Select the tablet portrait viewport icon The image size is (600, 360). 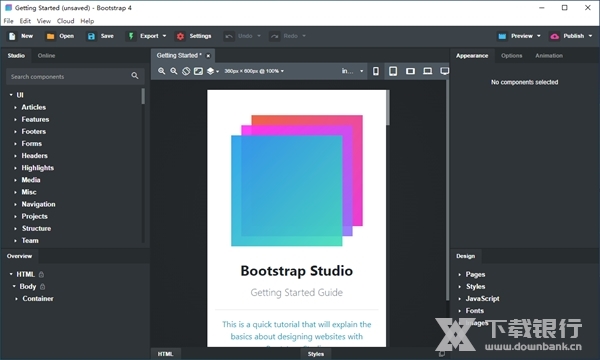click(393, 71)
